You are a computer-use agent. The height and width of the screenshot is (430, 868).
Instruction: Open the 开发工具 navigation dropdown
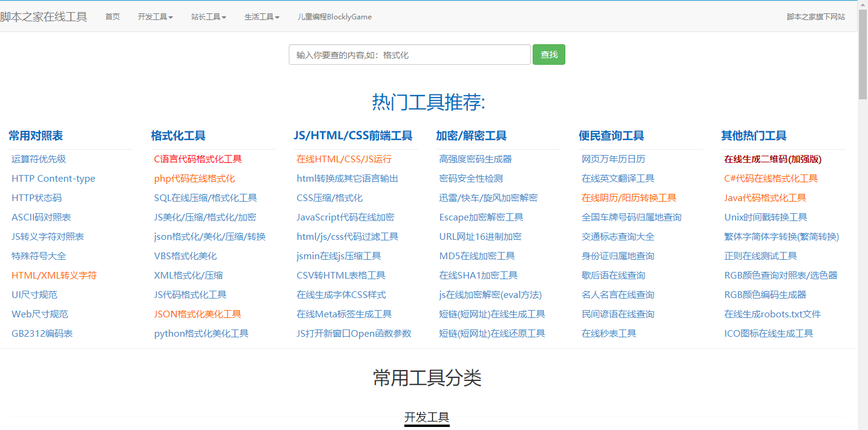155,16
